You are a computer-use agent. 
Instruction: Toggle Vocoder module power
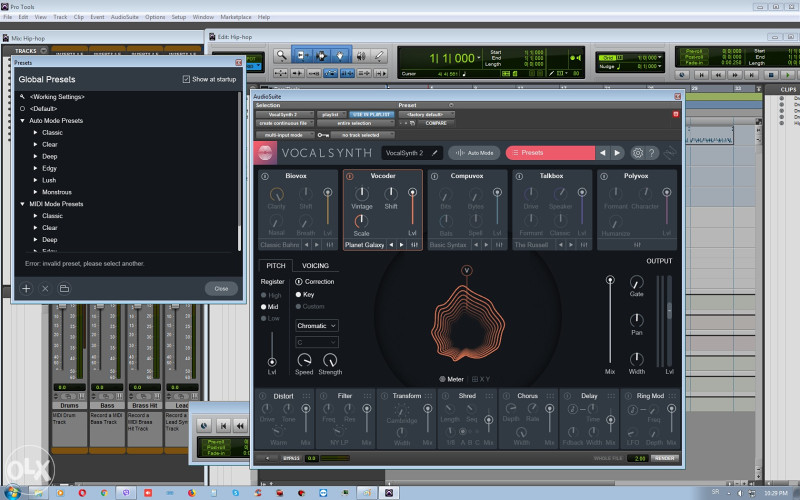[349, 176]
